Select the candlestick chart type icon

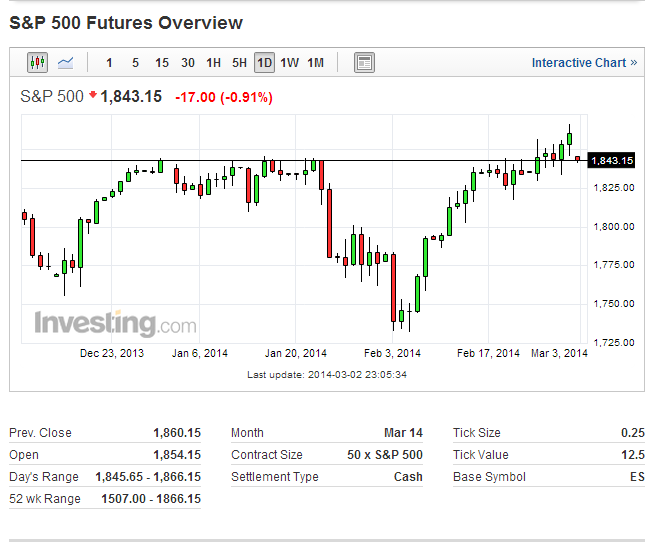click(x=37, y=63)
